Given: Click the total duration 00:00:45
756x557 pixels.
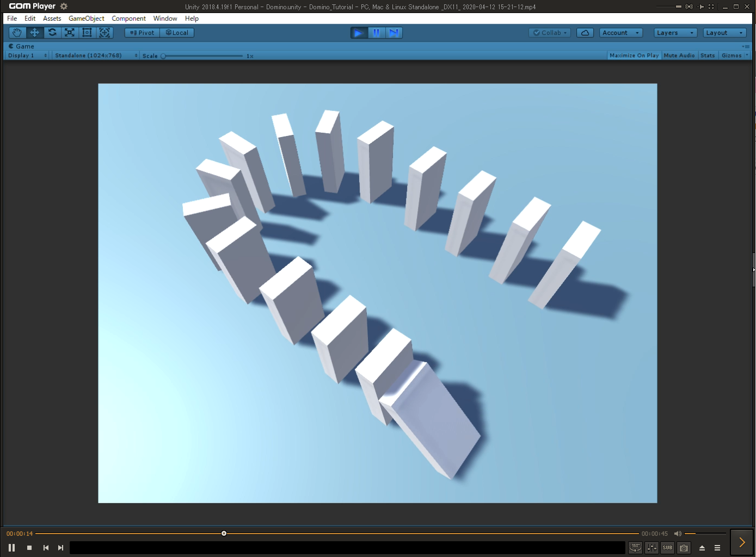Looking at the screenshot, I should (654, 534).
